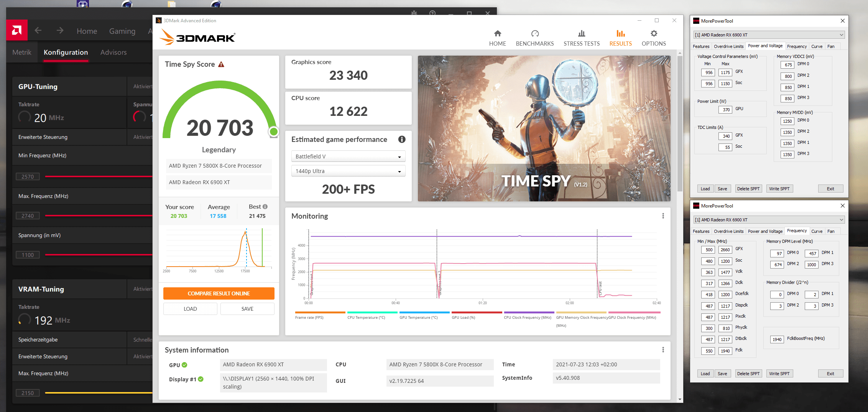Open Overdrive Limits tab in upper MorePowerTool
This screenshot has width=868, height=412.
click(728, 46)
